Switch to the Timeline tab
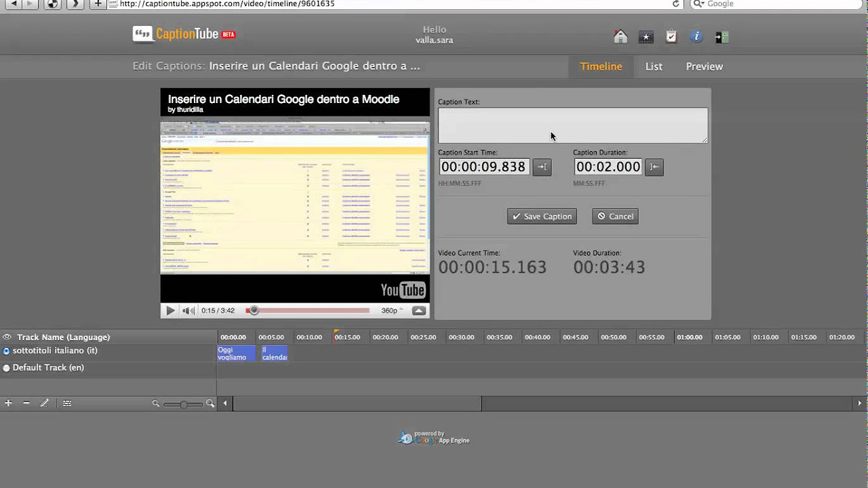The height and width of the screenshot is (488, 868). tap(601, 66)
